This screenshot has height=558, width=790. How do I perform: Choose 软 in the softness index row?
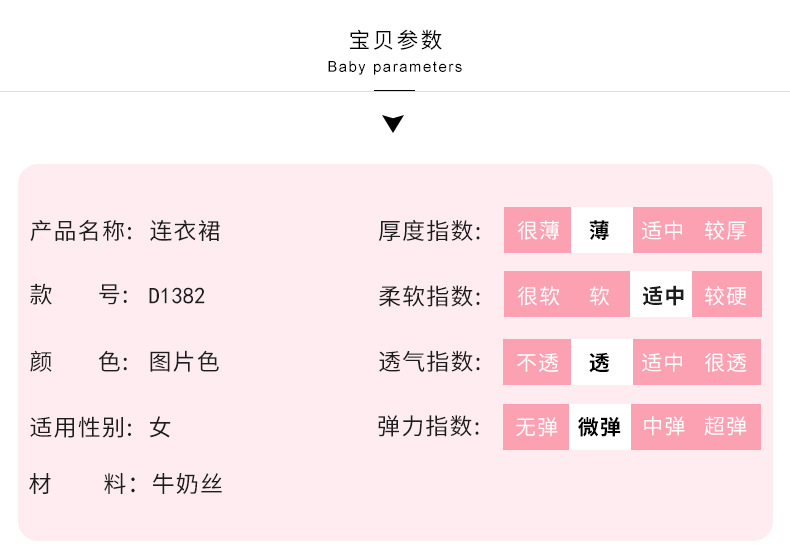[x=600, y=296]
